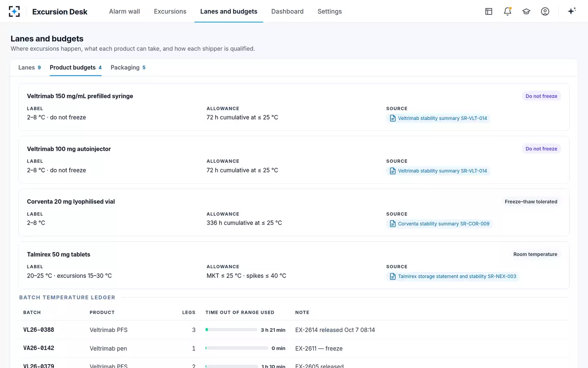Click time-out-of-range bar for batch VA26-0142
This screenshot has width=588, height=368.
237,348
